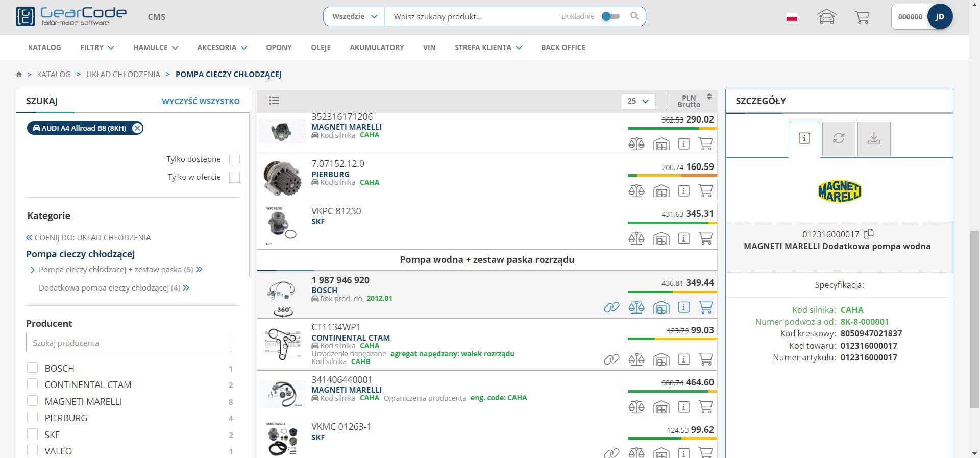Click WYCZYŚĆ WSZYSTKO to clear filters
This screenshot has height=458, width=980.
coord(201,101)
